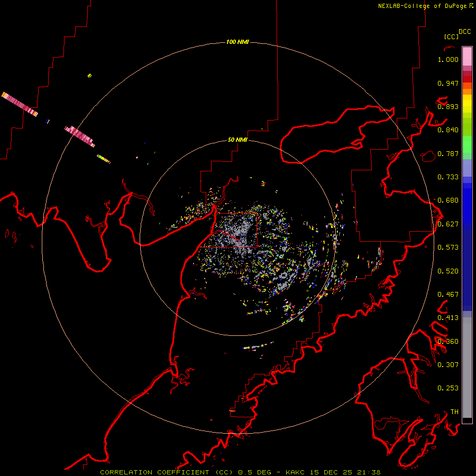Click the 0.680 legend value
Image resolution: width=476 pixels, height=476 pixels.
pos(448,200)
